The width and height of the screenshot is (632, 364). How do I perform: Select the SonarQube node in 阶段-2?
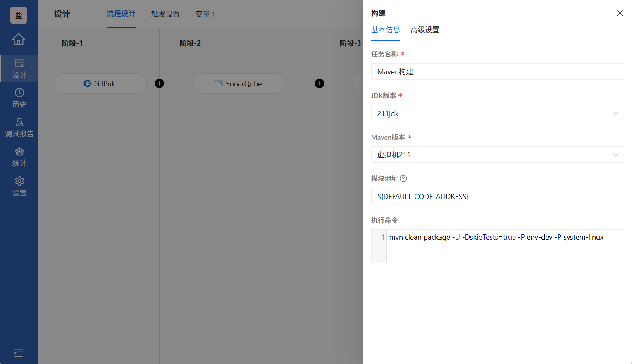click(x=239, y=83)
